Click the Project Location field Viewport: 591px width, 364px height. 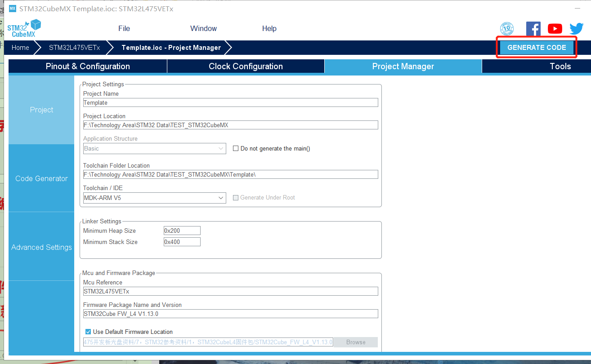[231, 125]
